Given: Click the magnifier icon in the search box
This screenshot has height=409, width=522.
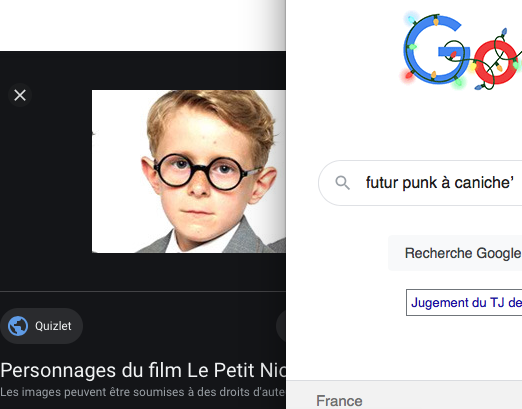Looking at the screenshot, I should pos(342,183).
